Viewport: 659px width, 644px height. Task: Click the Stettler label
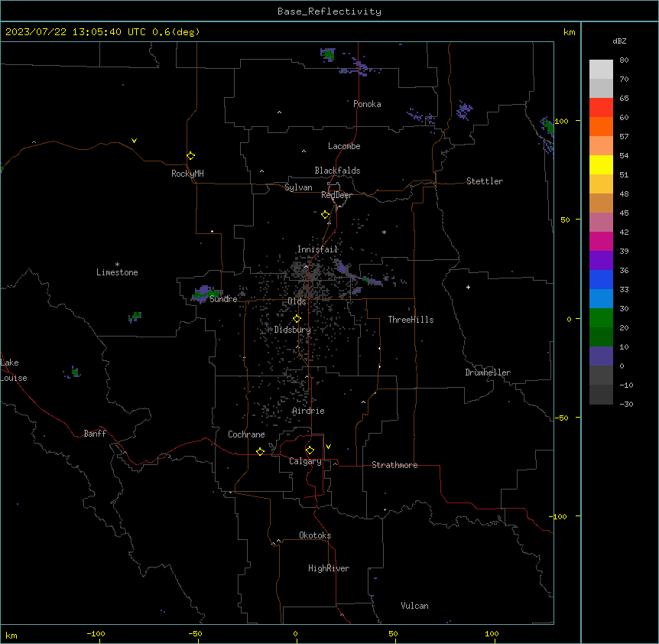(485, 181)
